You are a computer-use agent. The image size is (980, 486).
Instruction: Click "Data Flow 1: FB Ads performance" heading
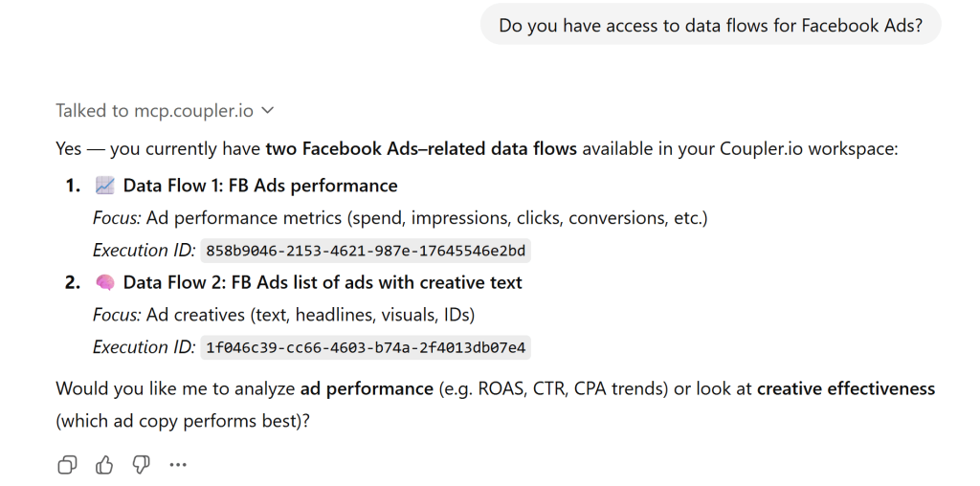[x=260, y=186]
